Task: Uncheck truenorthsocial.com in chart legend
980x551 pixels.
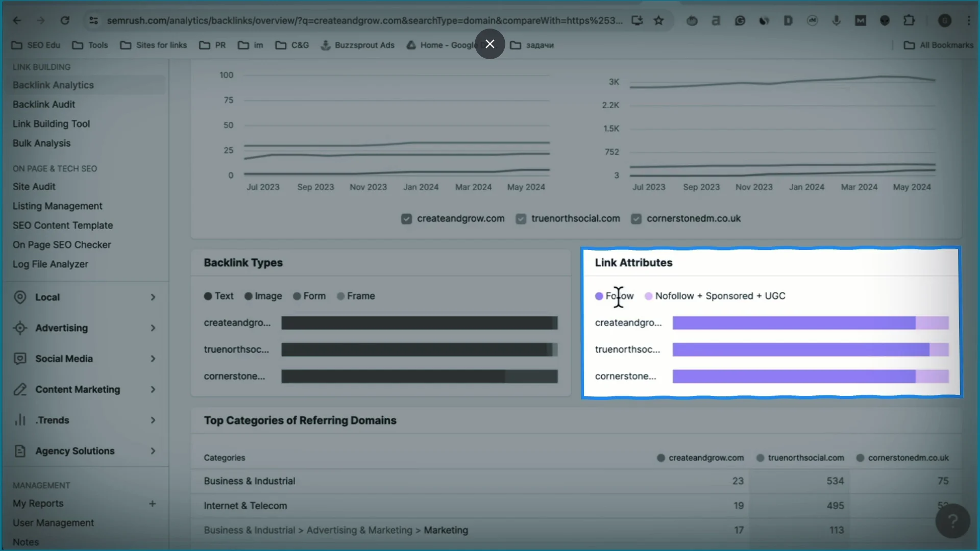Action: tap(521, 219)
